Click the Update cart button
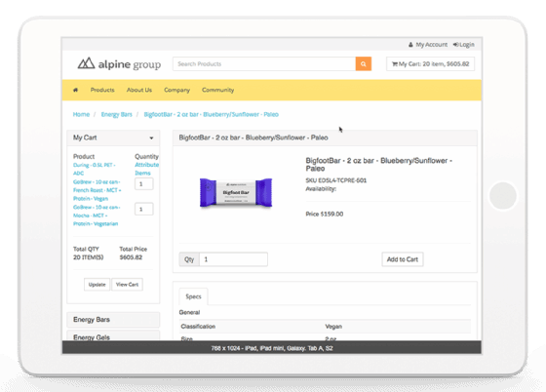546x392 pixels. (x=97, y=285)
